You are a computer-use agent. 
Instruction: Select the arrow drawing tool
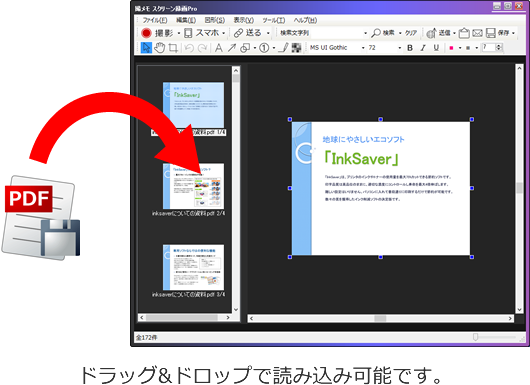click(232, 48)
